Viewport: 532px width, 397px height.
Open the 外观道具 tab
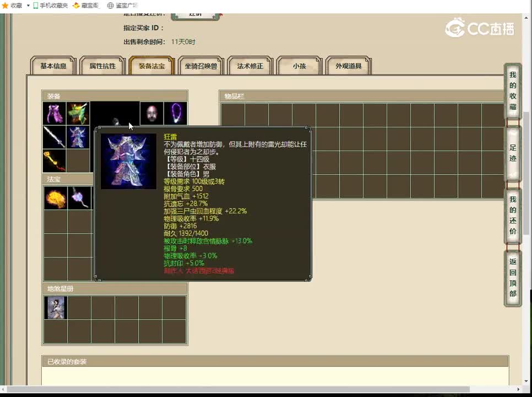tap(348, 66)
